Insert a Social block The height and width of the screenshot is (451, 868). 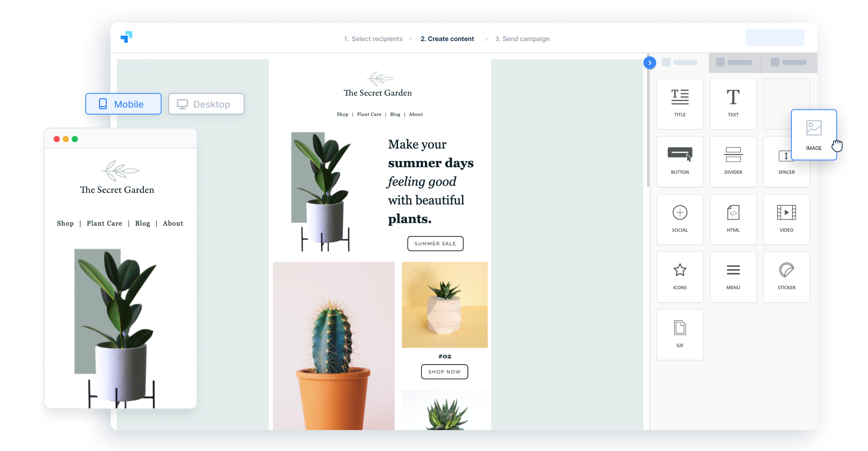point(679,219)
